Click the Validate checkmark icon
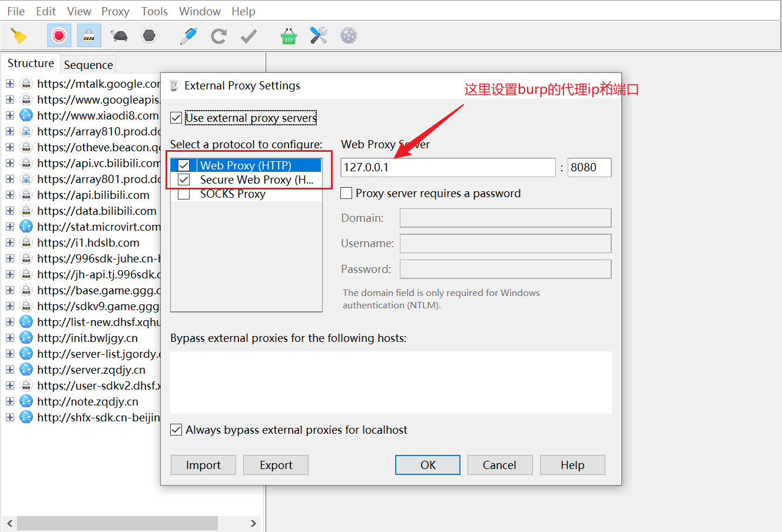Screen dimensions: 782x532 pos(249,36)
